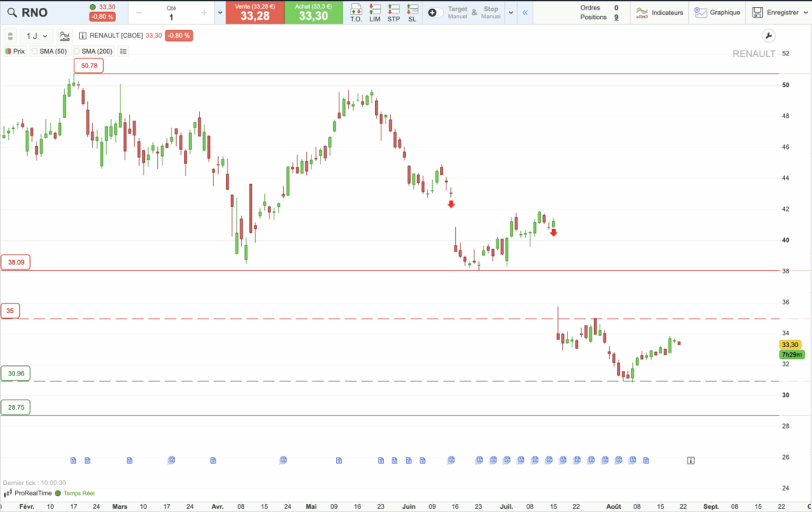Expand the dropdown arrow beside quantity field
The image size is (812, 512).
(220, 13)
